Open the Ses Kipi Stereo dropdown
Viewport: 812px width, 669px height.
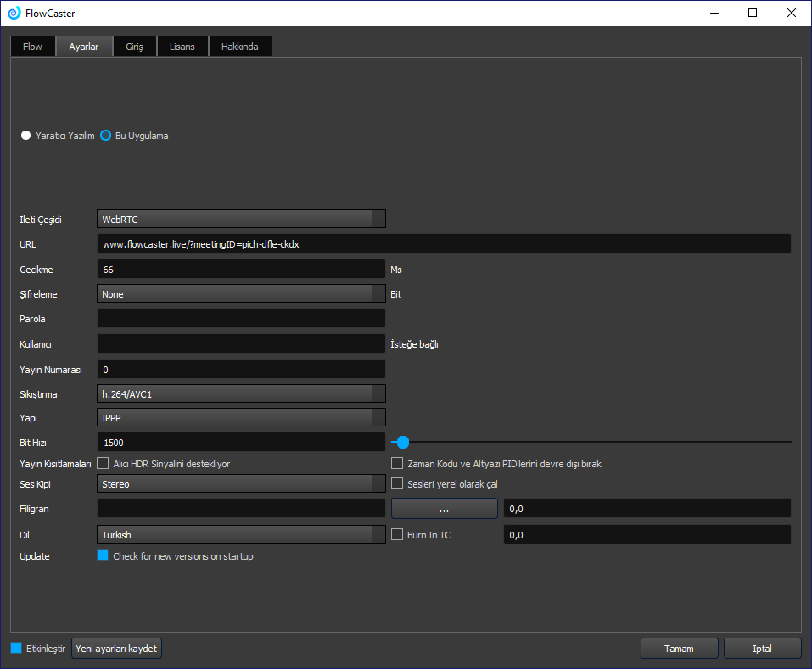tap(241, 483)
